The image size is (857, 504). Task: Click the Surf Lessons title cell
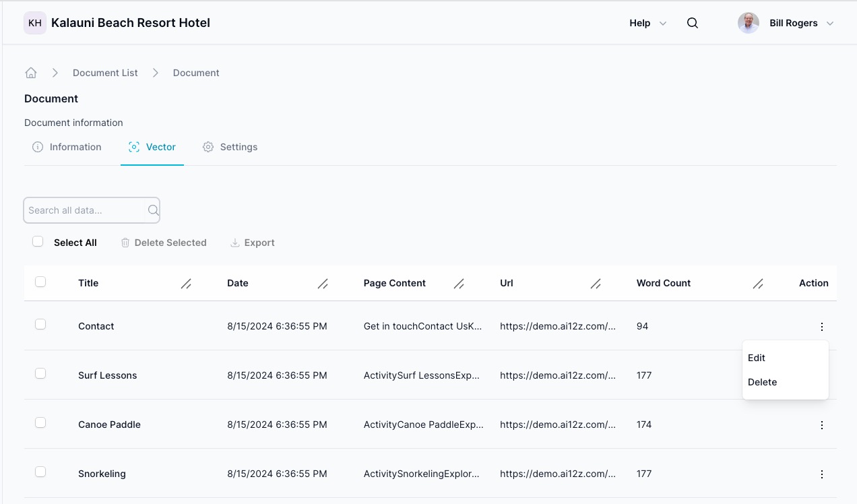pyautogui.click(x=108, y=375)
